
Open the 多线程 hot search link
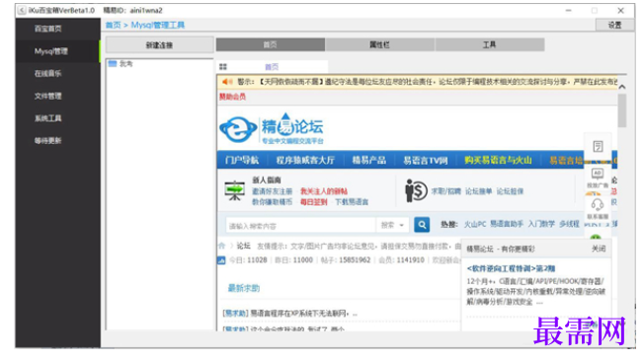(x=569, y=224)
